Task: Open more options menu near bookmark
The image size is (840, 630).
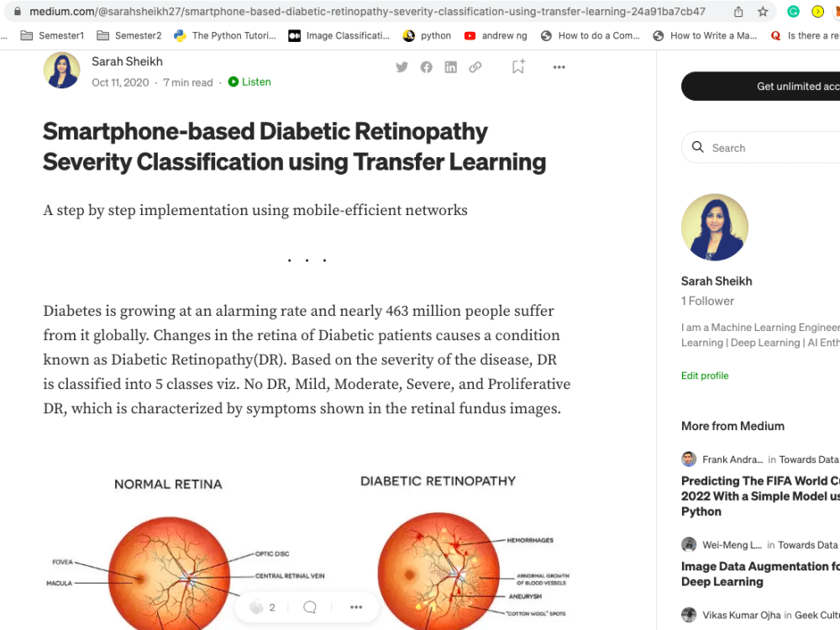Action: 559,67
